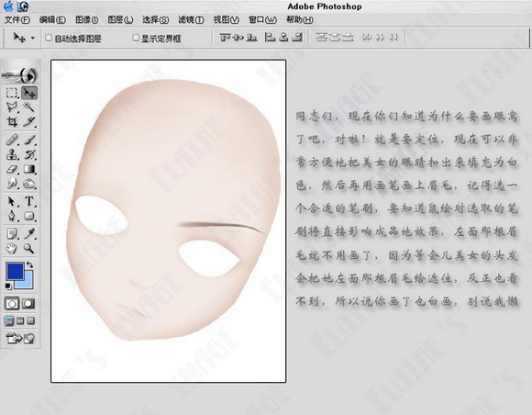Pick the Eraser tool
The width and height of the screenshot is (532, 415).
12,169
